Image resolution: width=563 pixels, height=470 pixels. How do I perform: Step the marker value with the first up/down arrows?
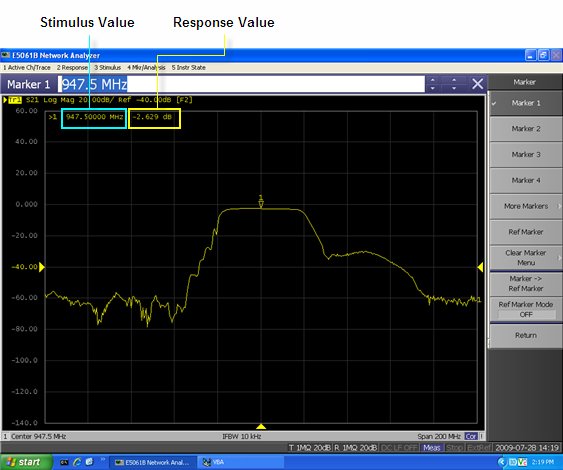coord(433,84)
